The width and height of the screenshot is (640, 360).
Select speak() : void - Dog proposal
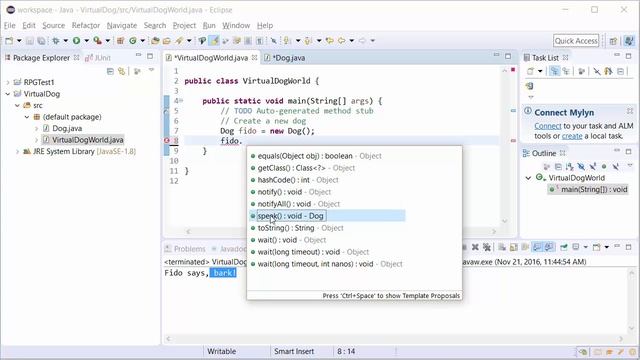[x=327, y=216]
